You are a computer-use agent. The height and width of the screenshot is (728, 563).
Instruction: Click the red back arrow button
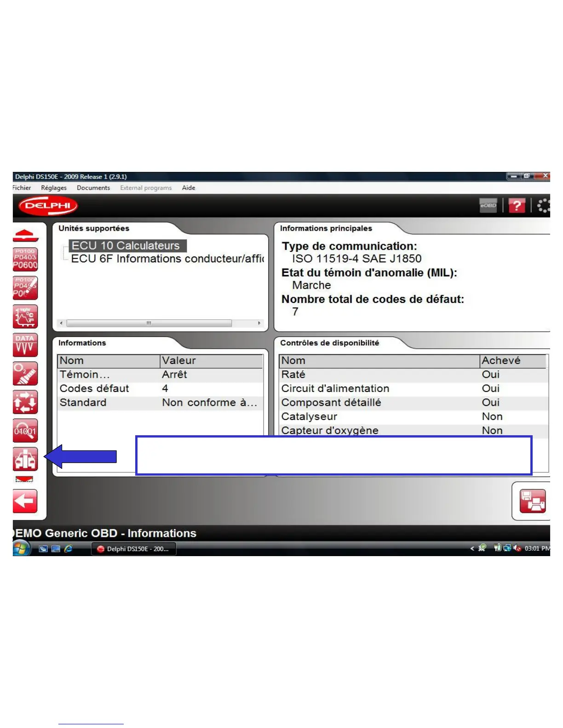tap(25, 501)
